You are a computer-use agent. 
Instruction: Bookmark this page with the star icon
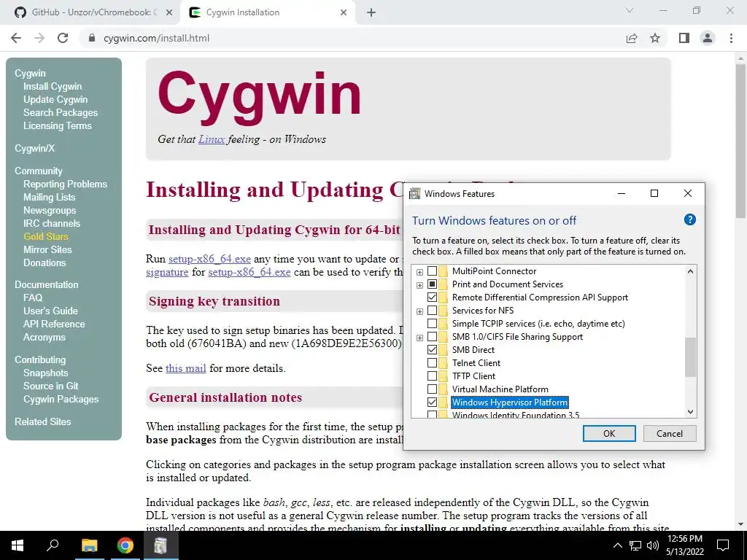coord(655,38)
